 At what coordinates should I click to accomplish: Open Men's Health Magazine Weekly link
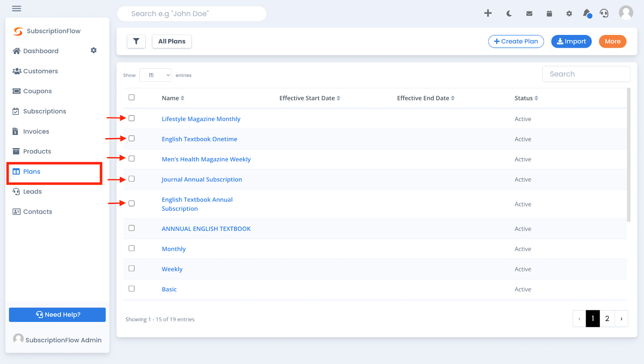[x=206, y=159]
